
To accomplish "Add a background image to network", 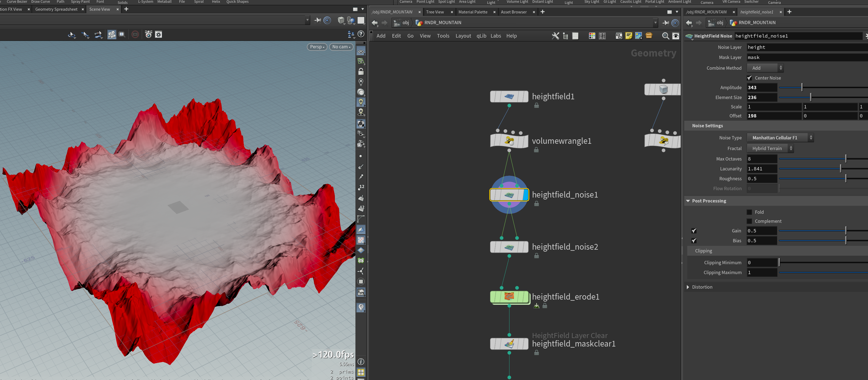I will coord(638,36).
